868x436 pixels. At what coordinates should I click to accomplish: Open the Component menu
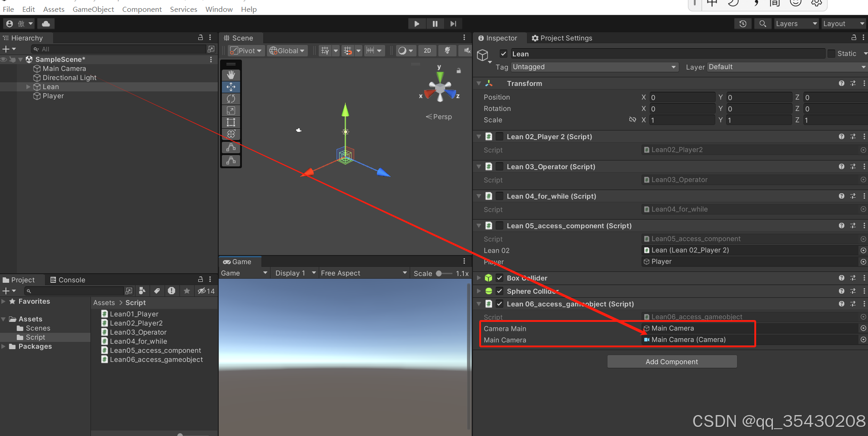142,9
